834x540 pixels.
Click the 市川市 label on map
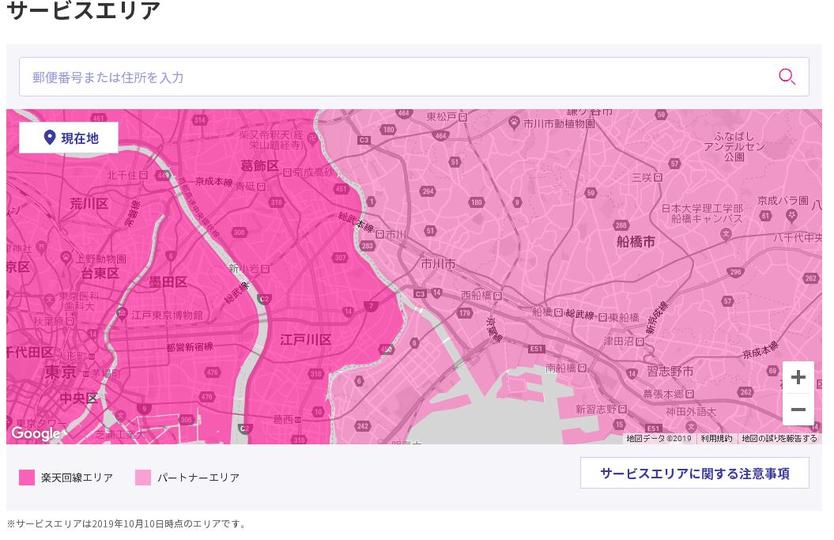click(x=438, y=263)
